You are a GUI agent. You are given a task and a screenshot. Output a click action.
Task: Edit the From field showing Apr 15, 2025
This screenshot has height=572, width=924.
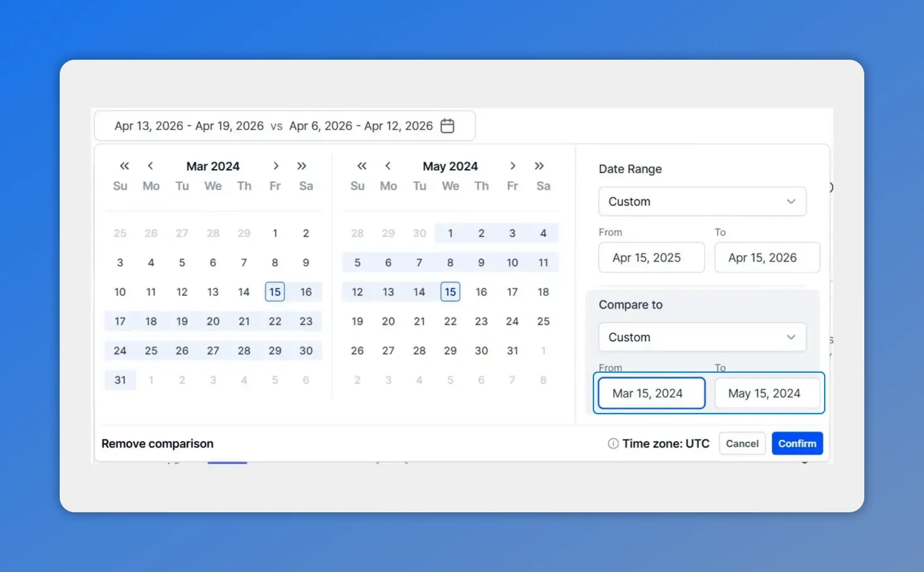pos(651,258)
